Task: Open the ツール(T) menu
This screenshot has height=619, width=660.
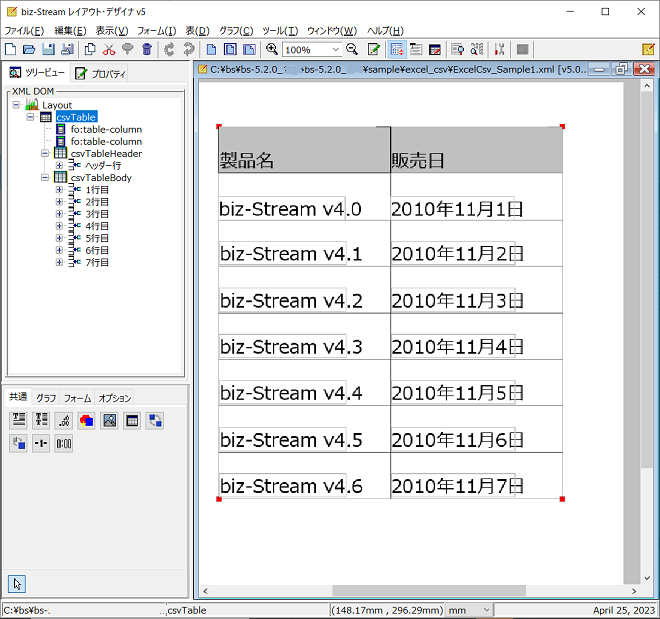Action: [280, 31]
